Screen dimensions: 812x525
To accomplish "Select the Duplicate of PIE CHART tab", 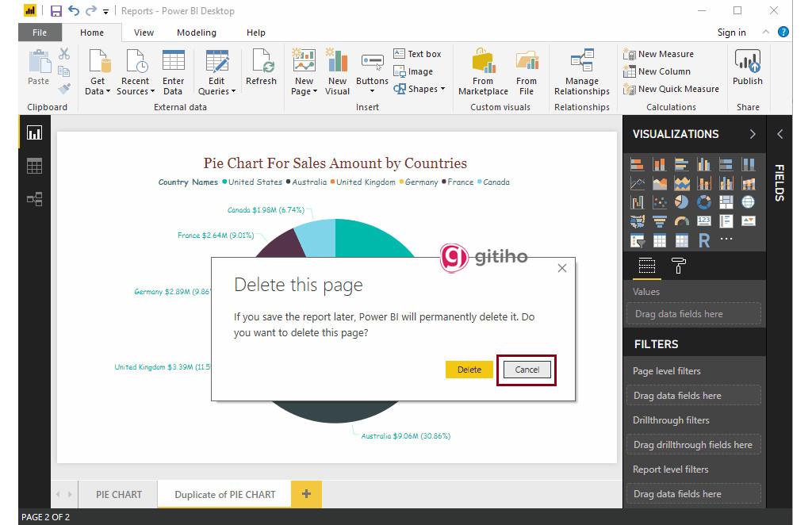I will [224, 494].
